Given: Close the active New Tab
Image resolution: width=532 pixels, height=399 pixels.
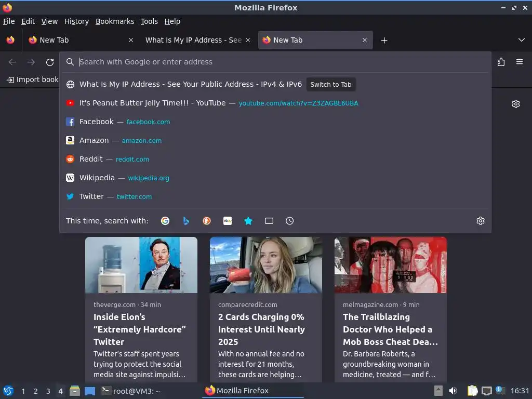Looking at the screenshot, I should 365,40.
